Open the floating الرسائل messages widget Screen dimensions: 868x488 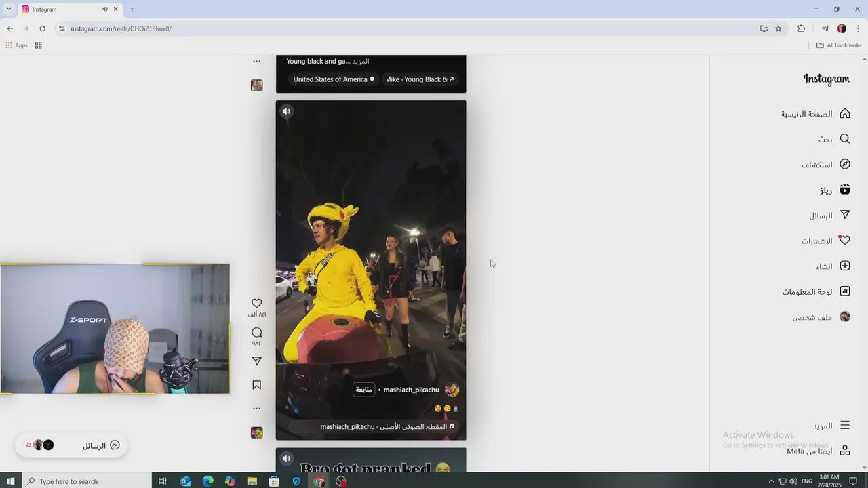pos(71,445)
